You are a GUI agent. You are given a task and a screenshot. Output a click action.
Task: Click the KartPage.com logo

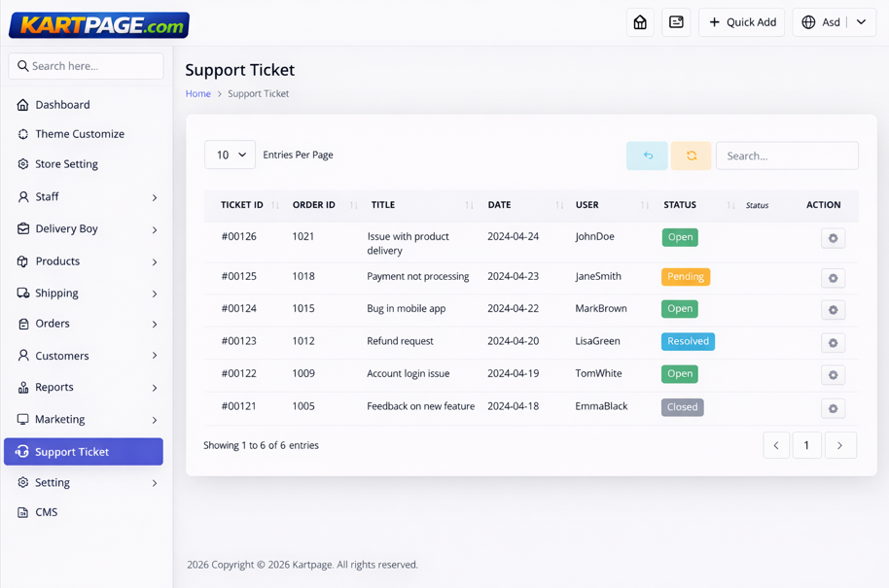click(99, 25)
